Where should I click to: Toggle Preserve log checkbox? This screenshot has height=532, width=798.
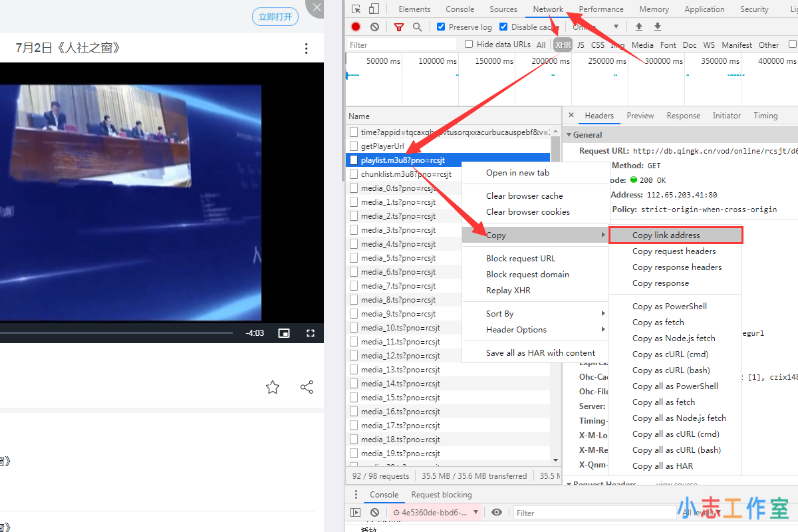441,27
